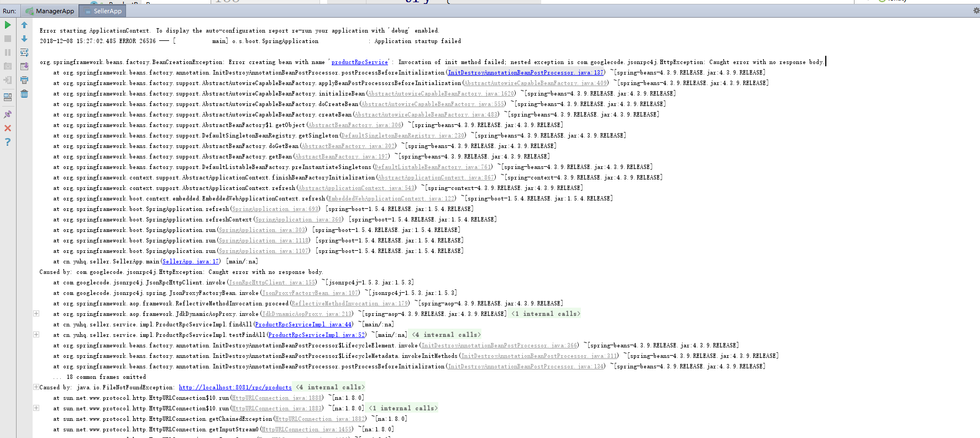980x438 pixels.
Task: Open the AbstractApplicationContext.java:543 link
Action: pos(357,188)
